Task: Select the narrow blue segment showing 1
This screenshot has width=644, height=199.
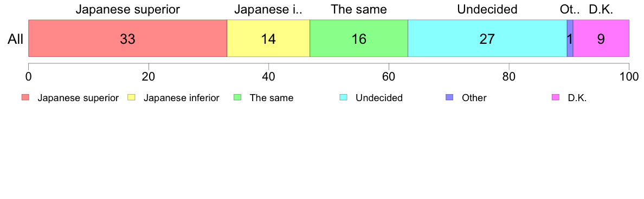Action: click(570, 38)
